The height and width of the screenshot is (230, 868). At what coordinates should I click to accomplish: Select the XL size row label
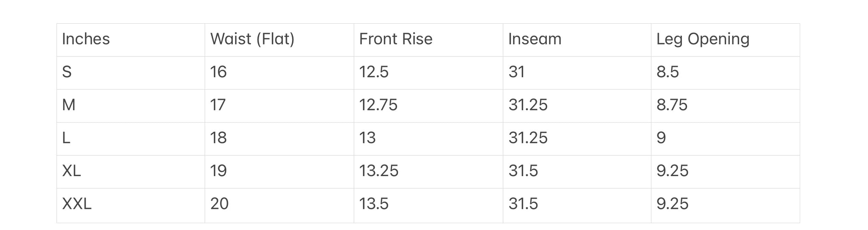pyautogui.click(x=71, y=171)
